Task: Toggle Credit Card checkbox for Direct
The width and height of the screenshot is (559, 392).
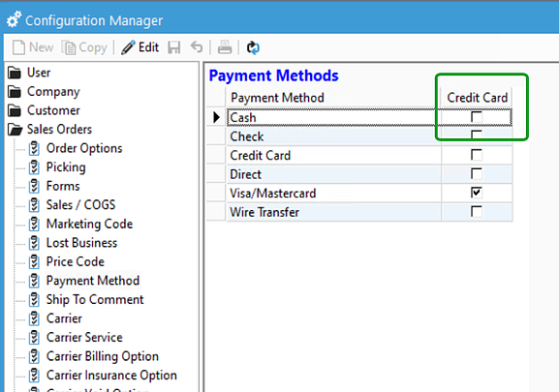Action: [x=477, y=174]
